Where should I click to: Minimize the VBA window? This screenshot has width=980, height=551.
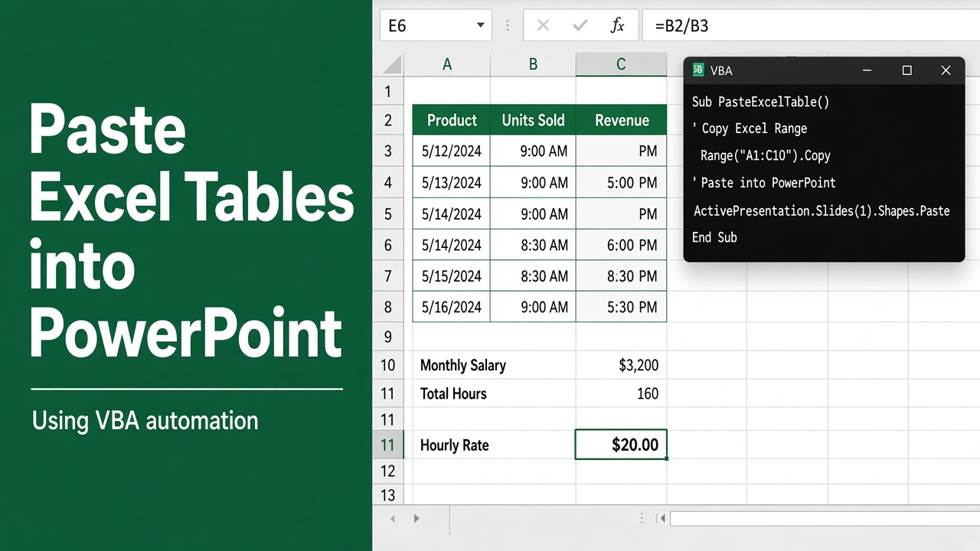pyautogui.click(x=867, y=70)
